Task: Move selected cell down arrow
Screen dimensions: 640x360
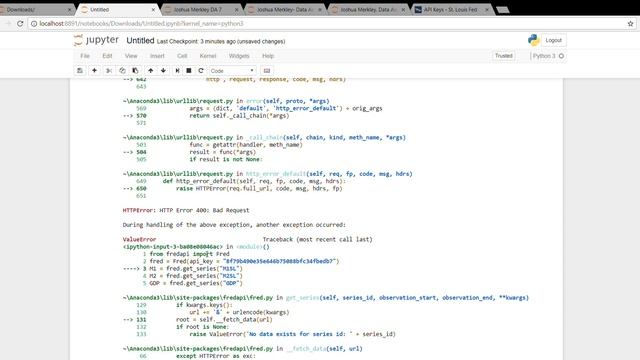Action: tap(163, 71)
